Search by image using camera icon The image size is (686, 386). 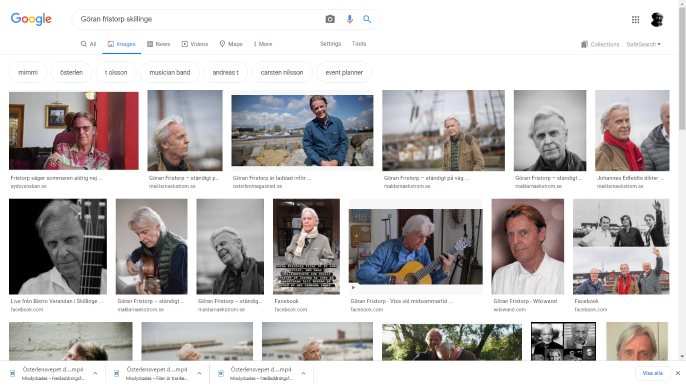[x=330, y=19]
